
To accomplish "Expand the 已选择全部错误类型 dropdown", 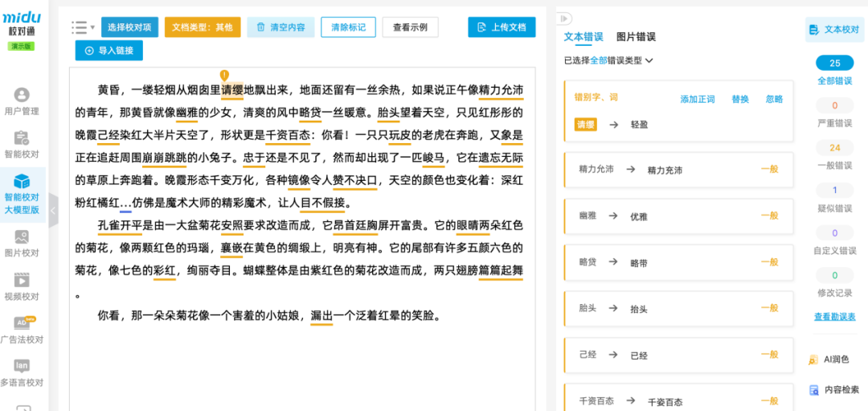I will coord(608,60).
